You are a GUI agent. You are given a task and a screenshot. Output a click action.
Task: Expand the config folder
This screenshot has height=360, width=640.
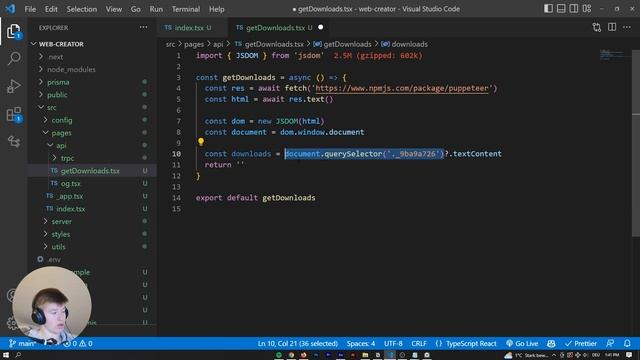[x=62, y=120]
